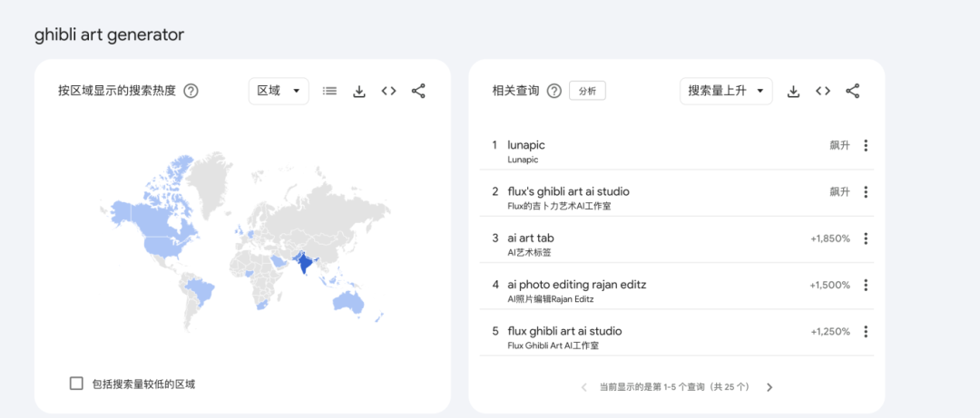The width and height of the screenshot is (980, 418).
Task: Download related queries data
Action: tap(793, 92)
